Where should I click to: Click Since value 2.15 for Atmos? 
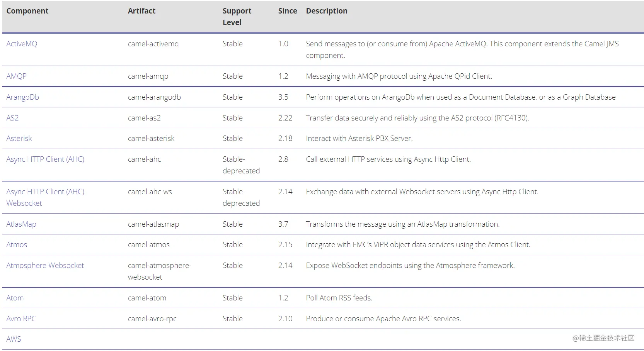pos(285,244)
